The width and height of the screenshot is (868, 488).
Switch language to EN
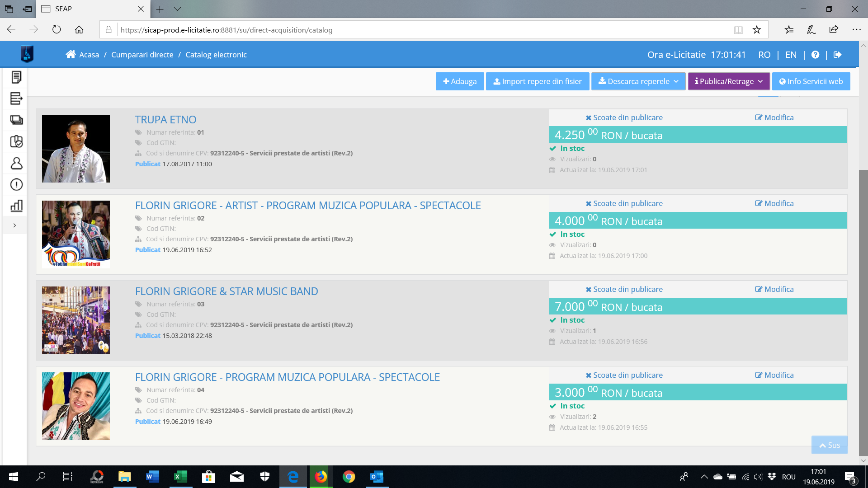click(x=791, y=55)
